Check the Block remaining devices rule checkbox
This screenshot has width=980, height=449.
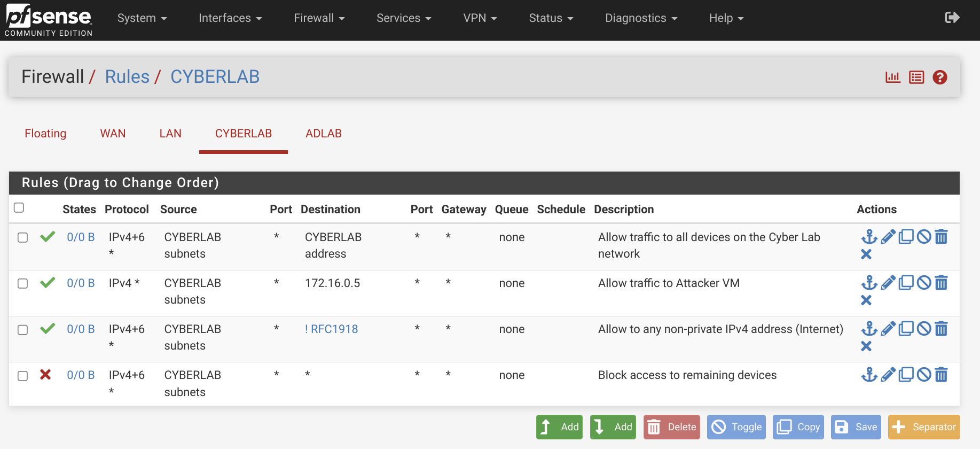23,376
